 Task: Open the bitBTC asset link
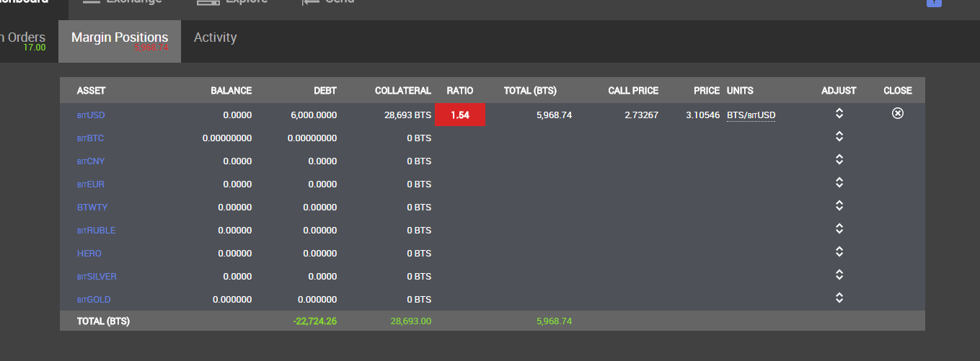click(x=91, y=138)
